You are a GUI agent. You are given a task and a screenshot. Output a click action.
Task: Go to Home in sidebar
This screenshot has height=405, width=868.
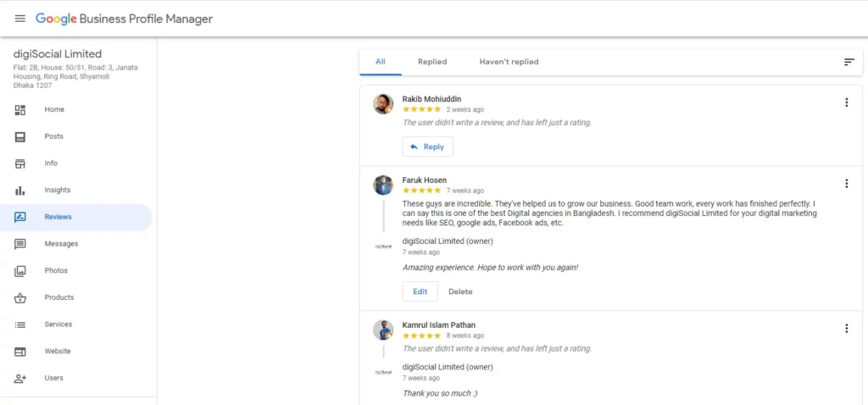[x=54, y=110]
